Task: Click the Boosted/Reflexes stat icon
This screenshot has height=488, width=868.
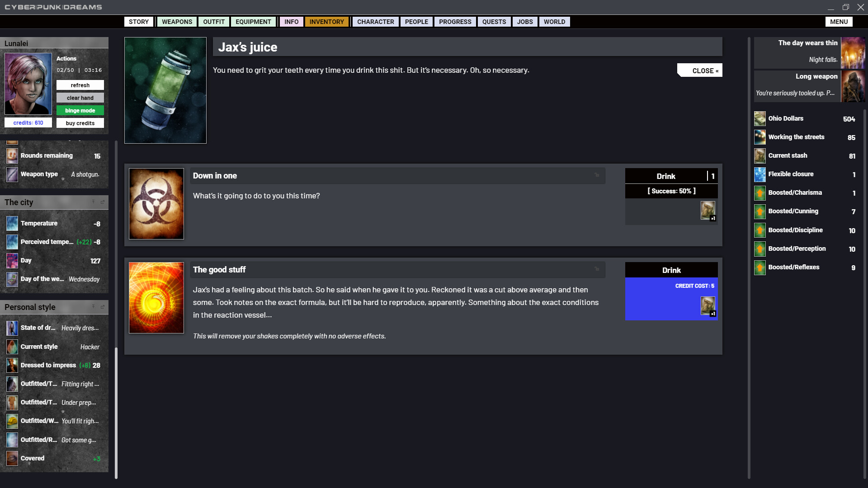Action: coord(759,267)
